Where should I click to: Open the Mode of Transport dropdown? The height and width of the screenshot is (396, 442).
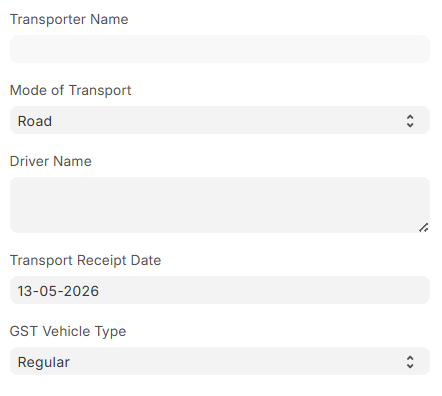[220, 120]
